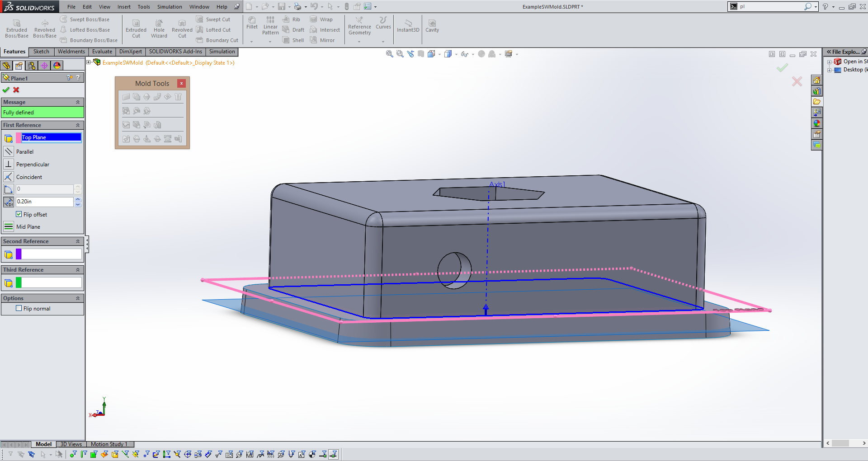Open the Insert menu

point(124,7)
